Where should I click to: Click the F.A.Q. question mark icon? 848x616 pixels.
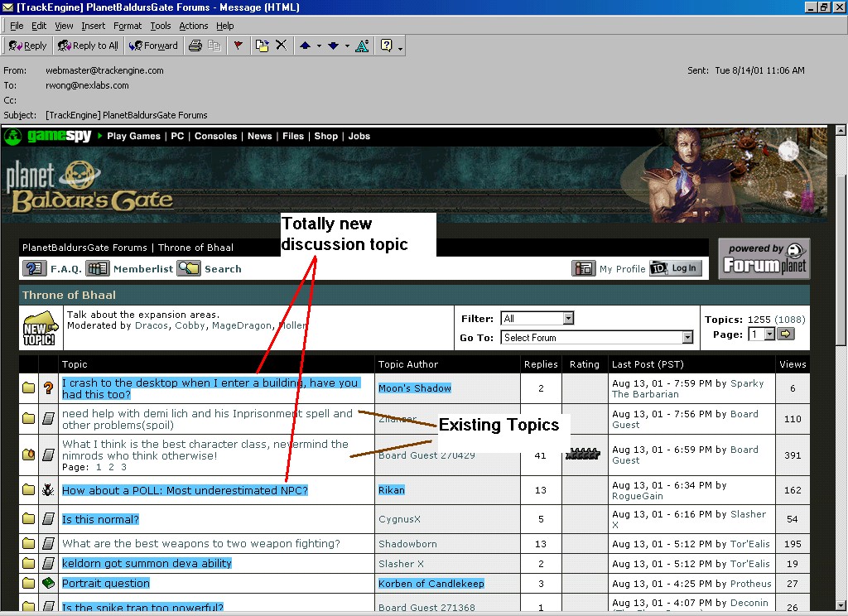click(x=34, y=268)
